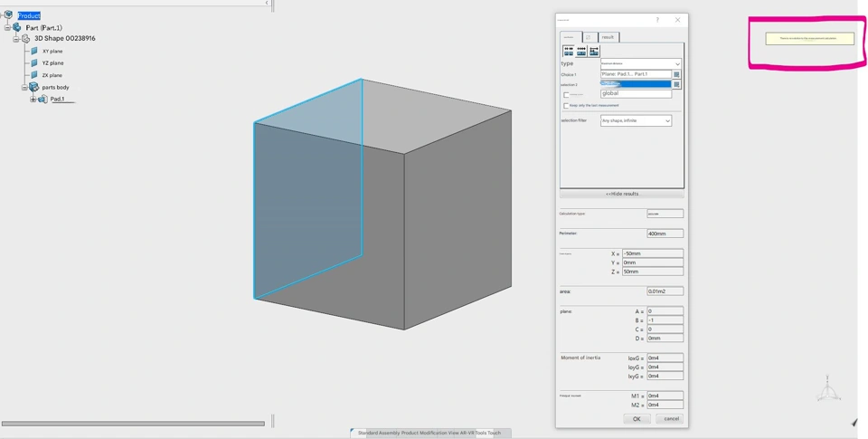Click the horizontal scrollbar under the tree
The height and width of the screenshot is (439, 868).
(x=133, y=424)
